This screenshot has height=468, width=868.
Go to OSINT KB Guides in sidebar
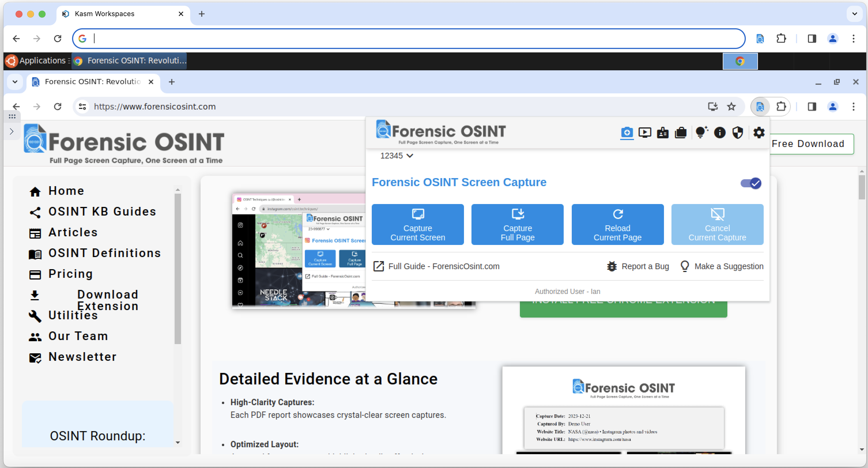click(93, 212)
